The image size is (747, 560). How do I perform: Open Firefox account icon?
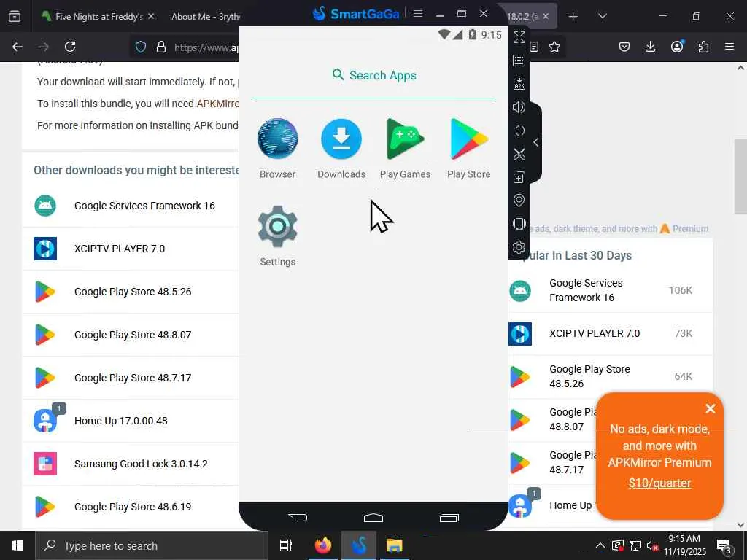pyautogui.click(x=677, y=47)
